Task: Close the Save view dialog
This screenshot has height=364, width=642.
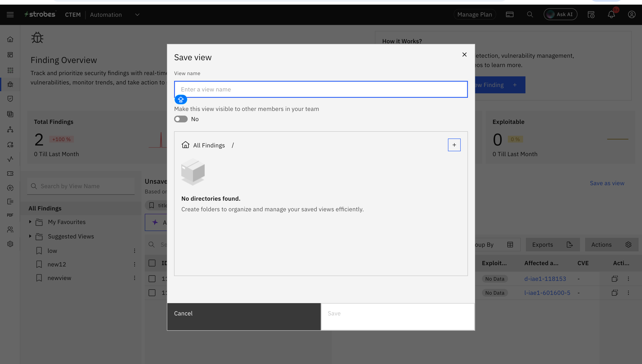Action: (x=464, y=55)
